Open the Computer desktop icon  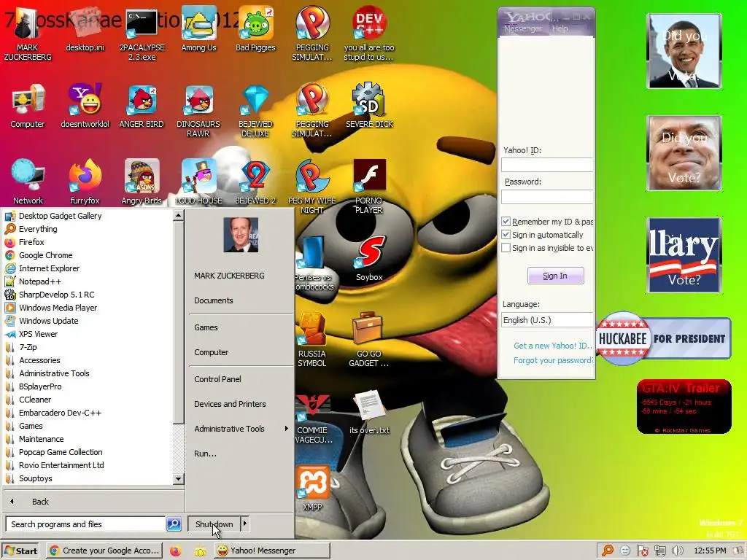point(28,106)
